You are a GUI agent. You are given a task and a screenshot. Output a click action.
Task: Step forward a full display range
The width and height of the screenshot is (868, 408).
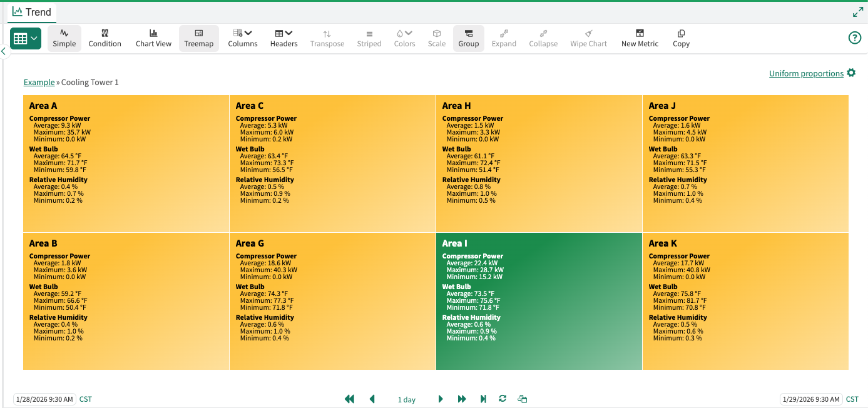pos(462,399)
